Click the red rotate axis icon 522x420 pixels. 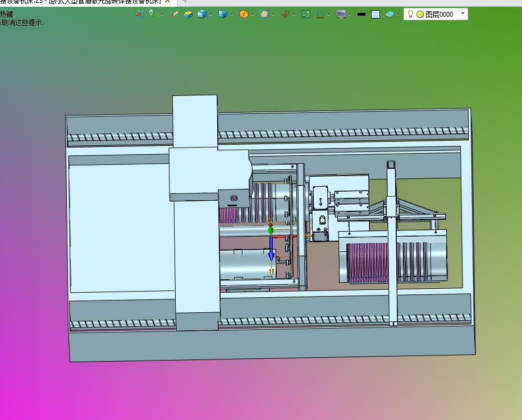tap(285, 15)
